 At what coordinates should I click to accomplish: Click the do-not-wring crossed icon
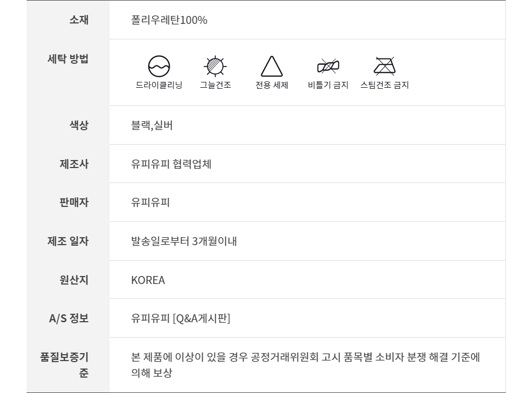tap(328, 66)
